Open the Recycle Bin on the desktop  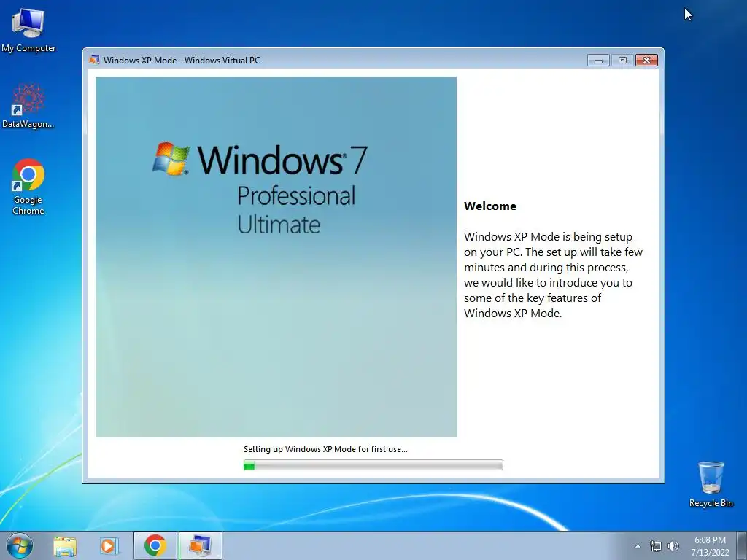click(x=711, y=484)
